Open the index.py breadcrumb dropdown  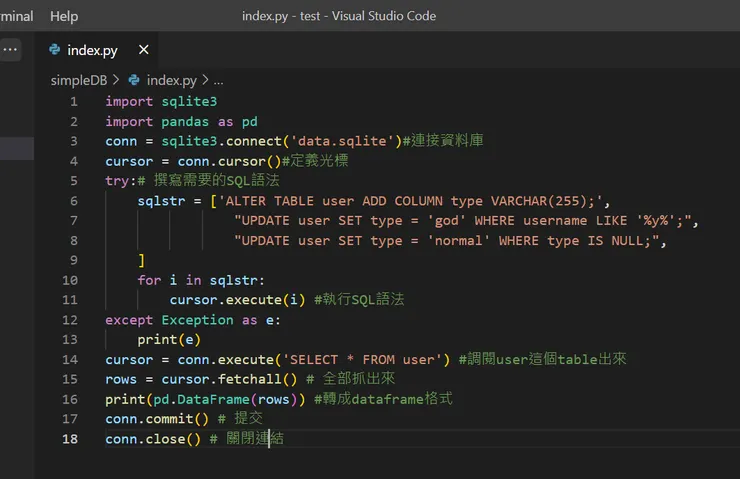(171, 80)
